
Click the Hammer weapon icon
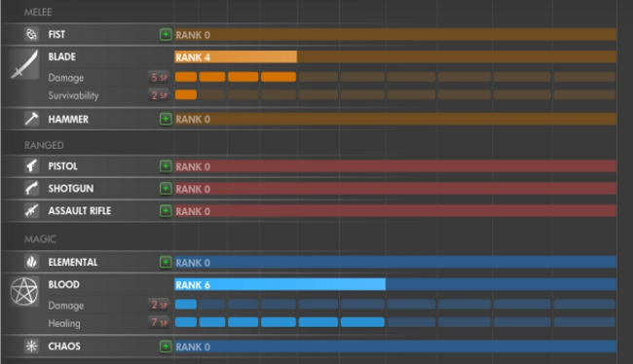point(31,119)
